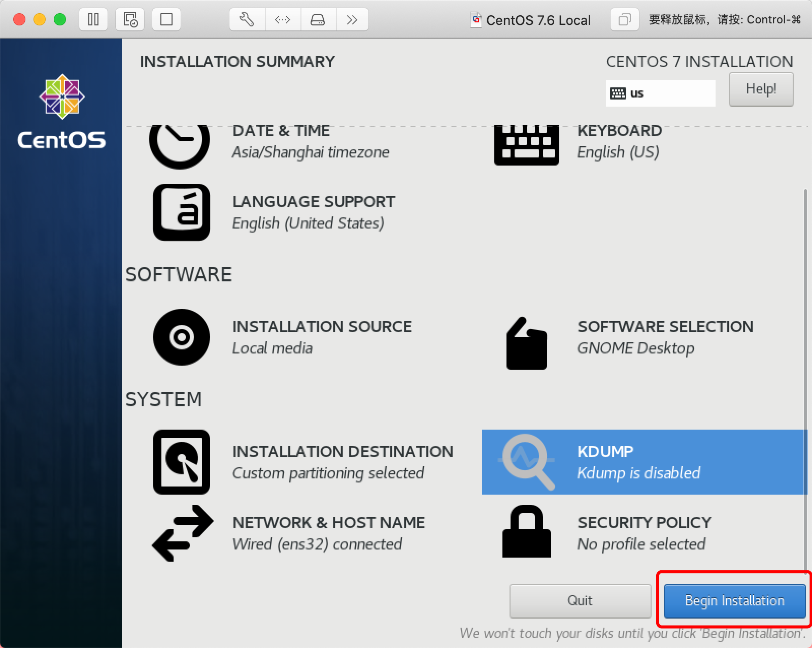This screenshot has width=812, height=648.
Task: Click the window resize icon near title
Action: point(624,19)
